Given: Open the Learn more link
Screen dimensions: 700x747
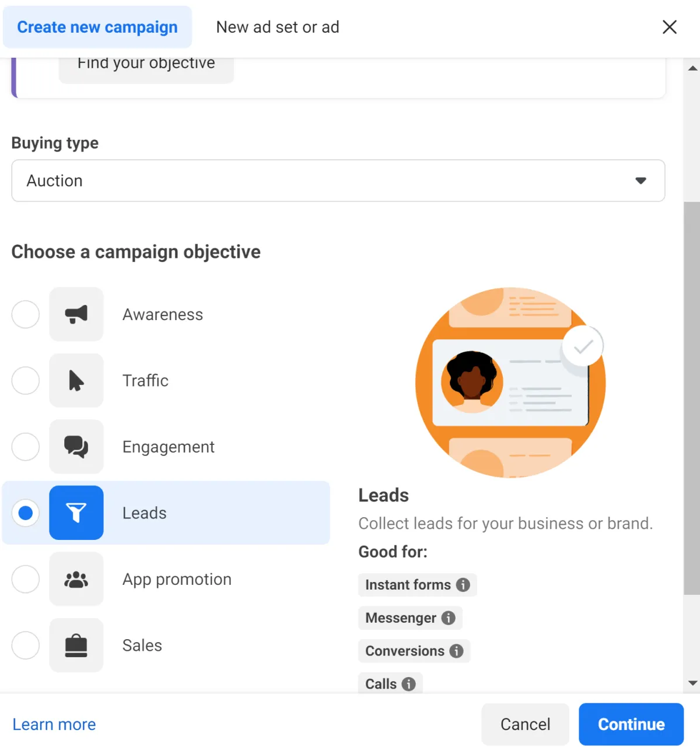Looking at the screenshot, I should click(x=54, y=724).
